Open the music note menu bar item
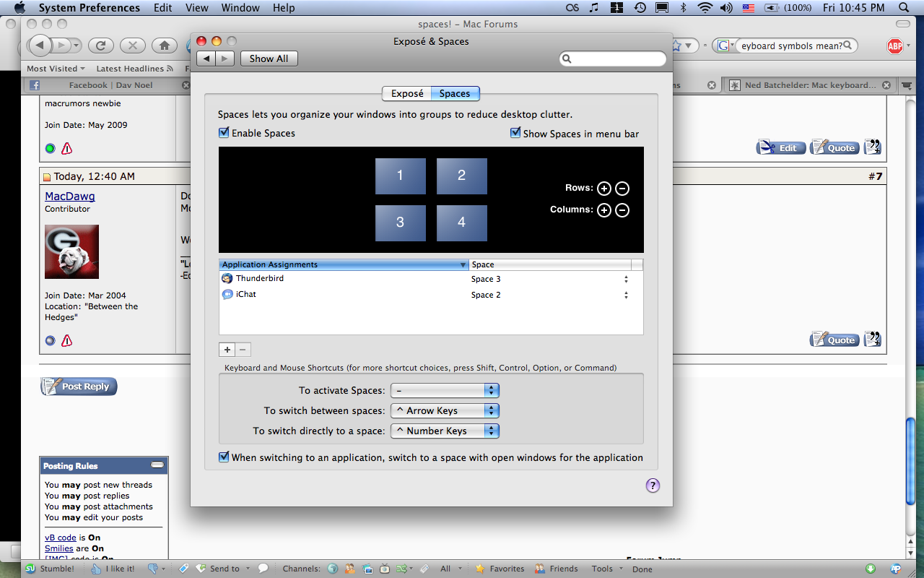The image size is (924, 578). coord(594,8)
